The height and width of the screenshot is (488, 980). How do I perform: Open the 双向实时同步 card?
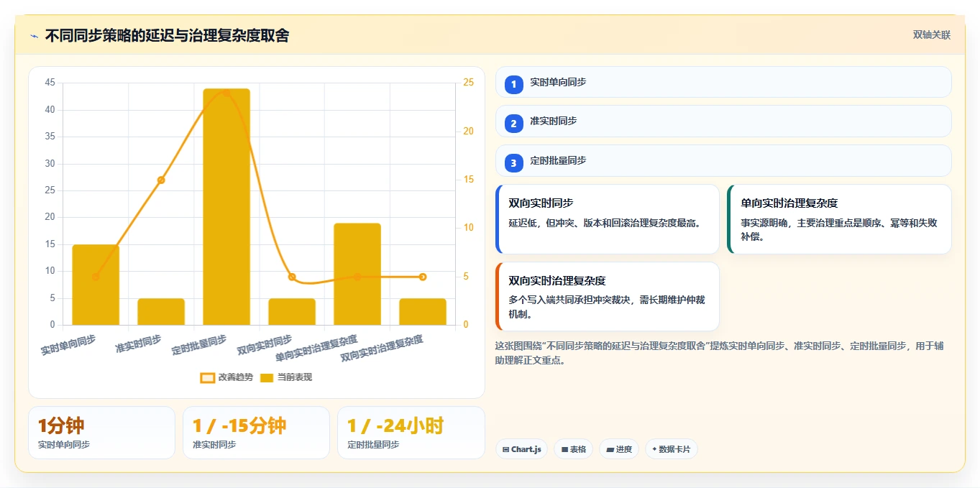(608, 219)
